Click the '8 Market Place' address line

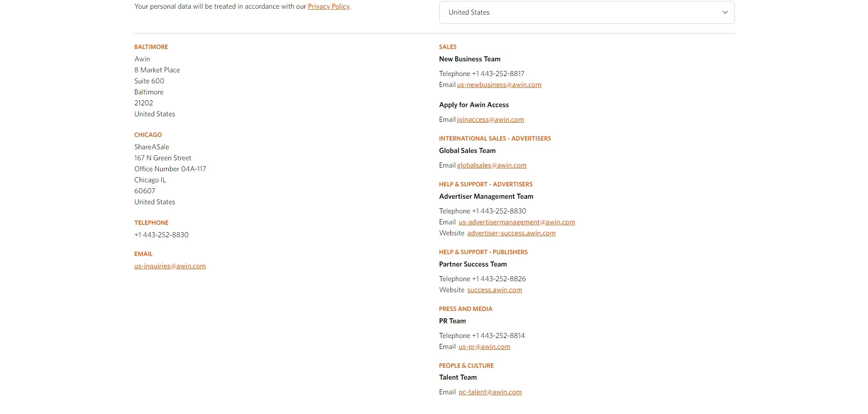point(157,70)
